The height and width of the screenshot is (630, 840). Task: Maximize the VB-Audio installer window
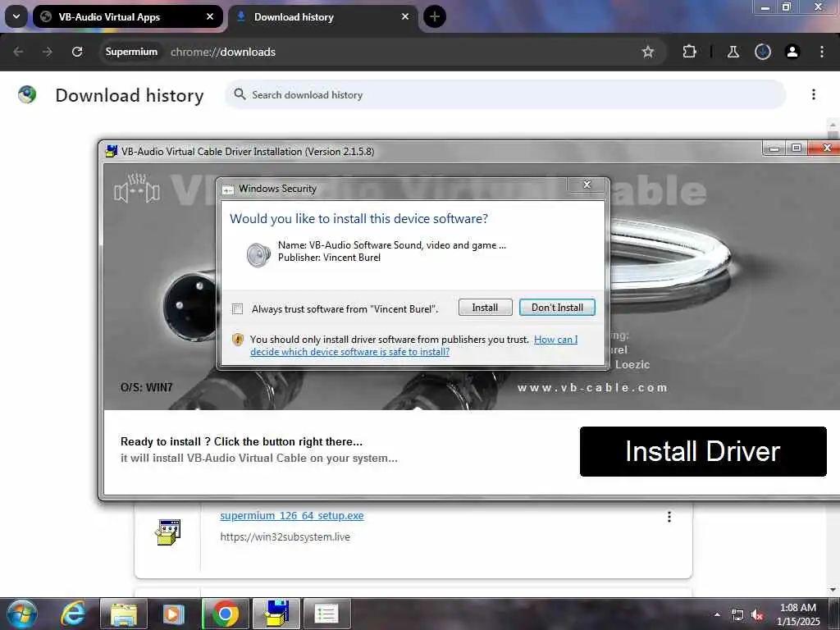[797, 148]
